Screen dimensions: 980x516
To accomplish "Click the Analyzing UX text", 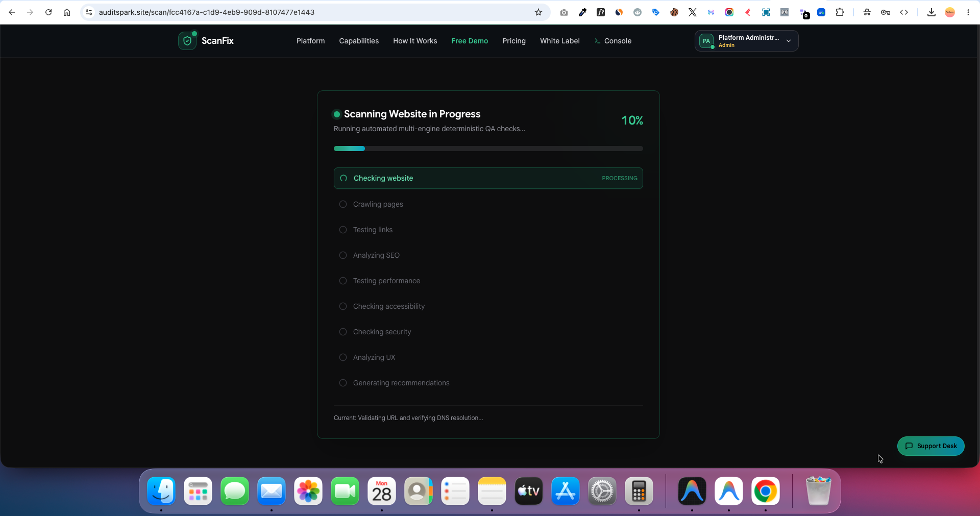I will [374, 357].
